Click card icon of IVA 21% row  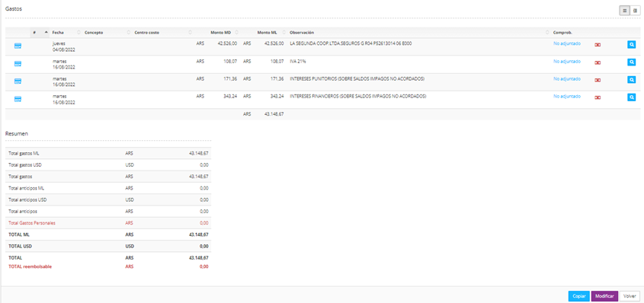point(18,63)
